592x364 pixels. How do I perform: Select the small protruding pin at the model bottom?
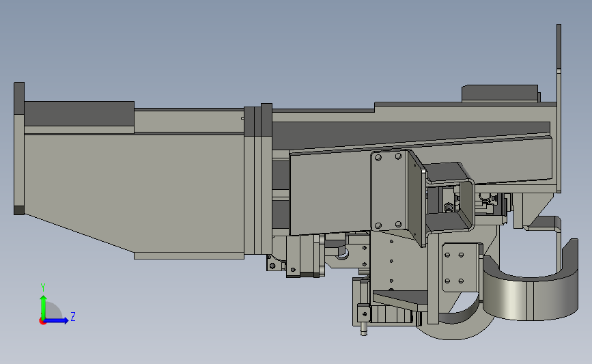coord(363,328)
